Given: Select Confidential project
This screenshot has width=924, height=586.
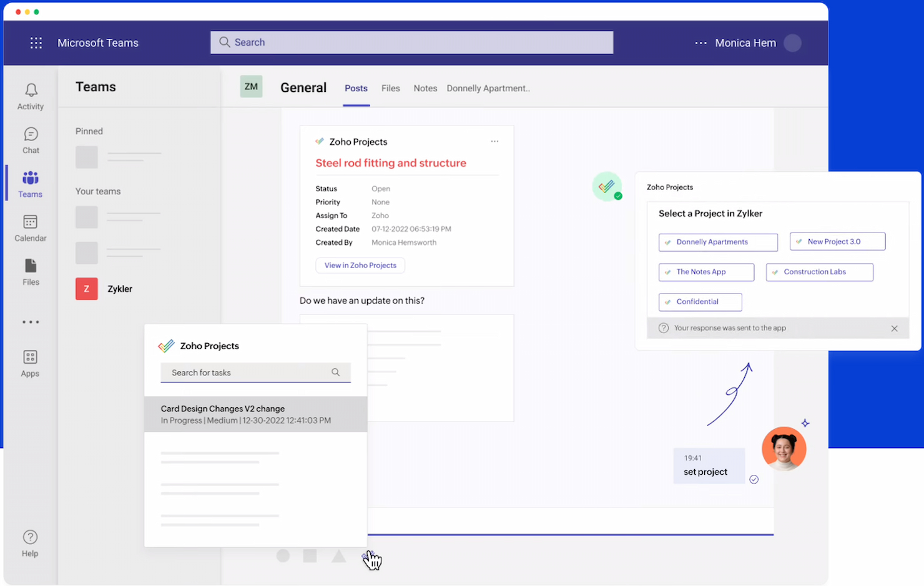Looking at the screenshot, I should point(700,302).
